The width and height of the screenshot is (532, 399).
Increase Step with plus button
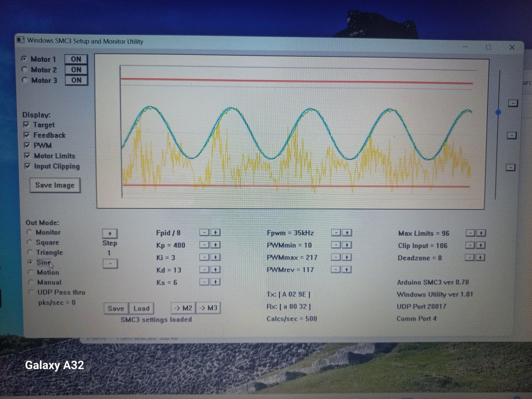(x=110, y=233)
